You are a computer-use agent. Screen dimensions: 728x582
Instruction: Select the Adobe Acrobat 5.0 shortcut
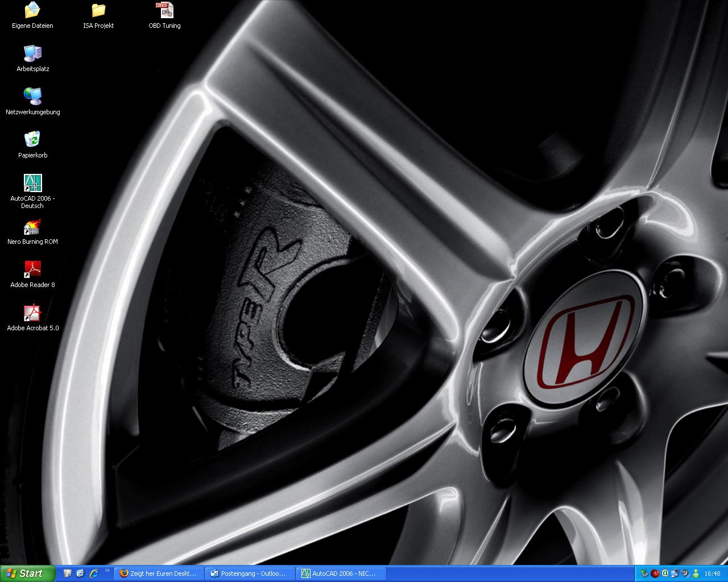pyautogui.click(x=32, y=318)
